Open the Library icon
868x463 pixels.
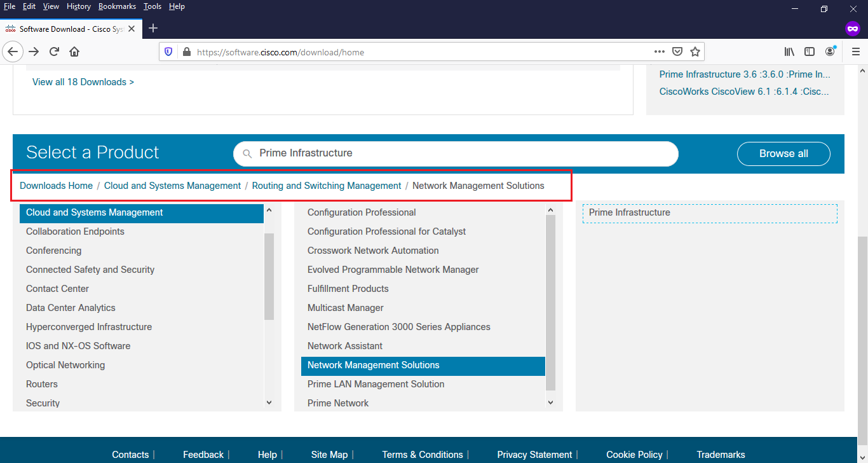[789, 52]
